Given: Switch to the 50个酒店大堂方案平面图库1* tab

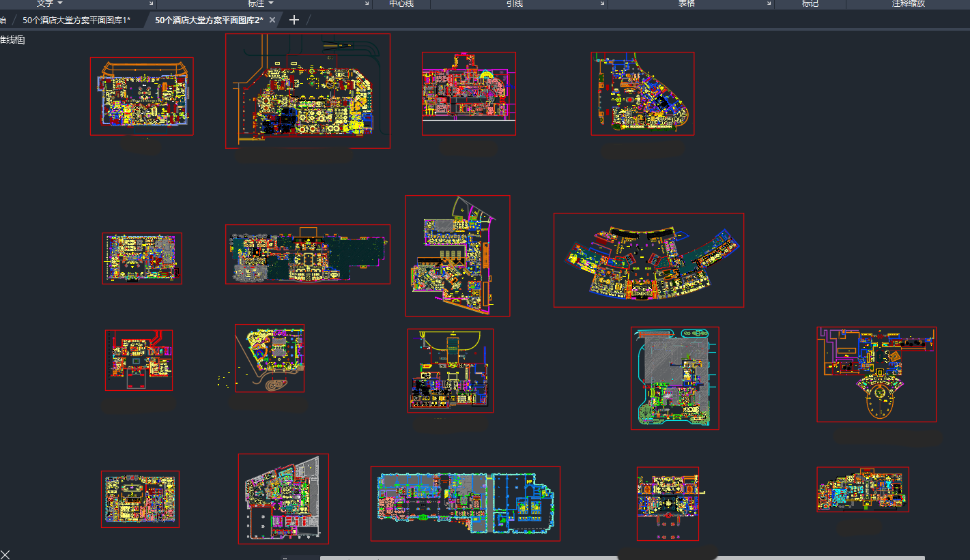Looking at the screenshot, I should 76,20.
